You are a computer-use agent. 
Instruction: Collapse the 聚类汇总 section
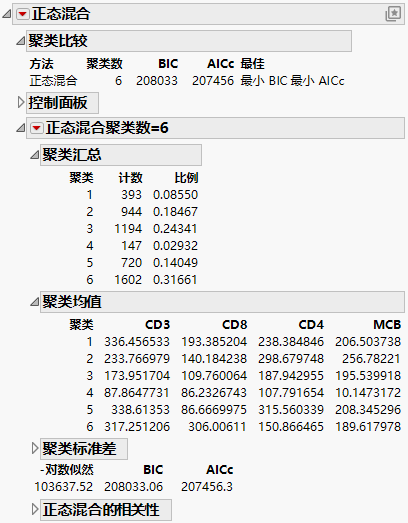[35, 155]
